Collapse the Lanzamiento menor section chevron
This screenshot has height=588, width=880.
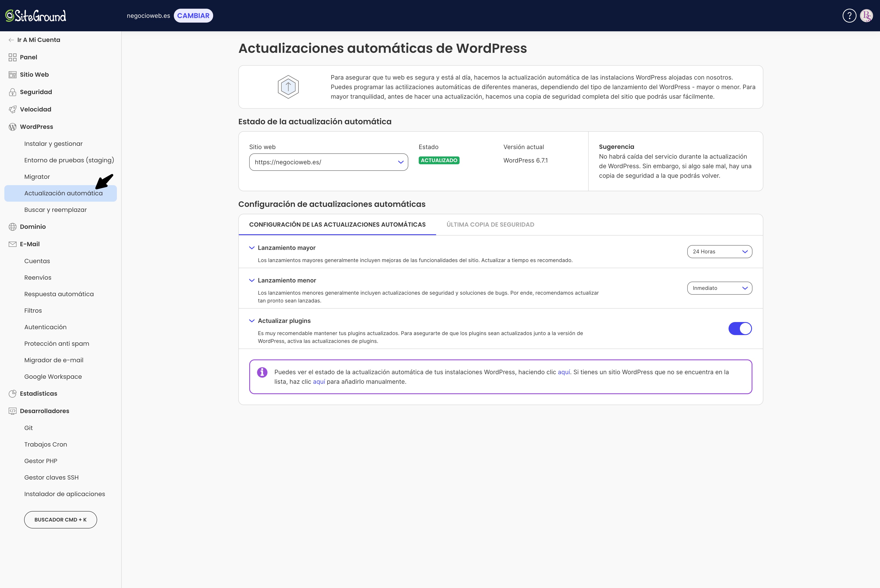(x=252, y=280)
